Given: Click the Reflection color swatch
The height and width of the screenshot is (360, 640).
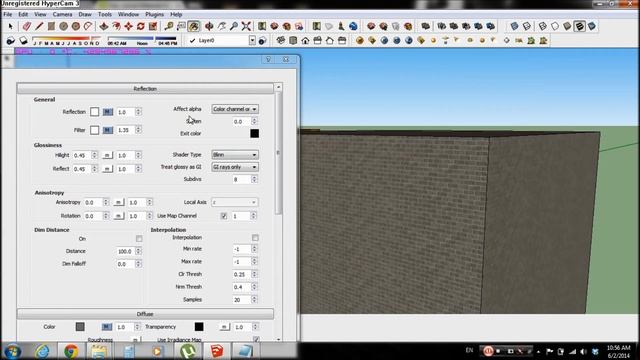Looking at the screenshot, I should 94,112.
